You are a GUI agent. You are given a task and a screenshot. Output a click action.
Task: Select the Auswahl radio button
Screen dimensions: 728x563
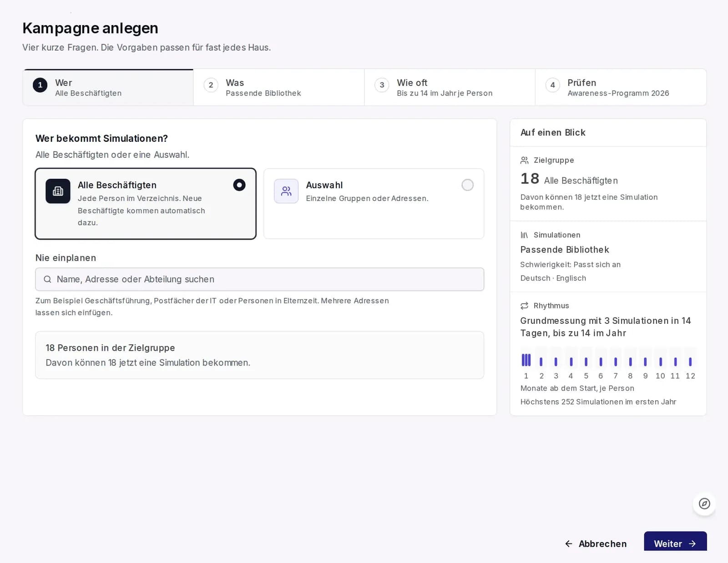pyautogui.click(x=467, y=185)
